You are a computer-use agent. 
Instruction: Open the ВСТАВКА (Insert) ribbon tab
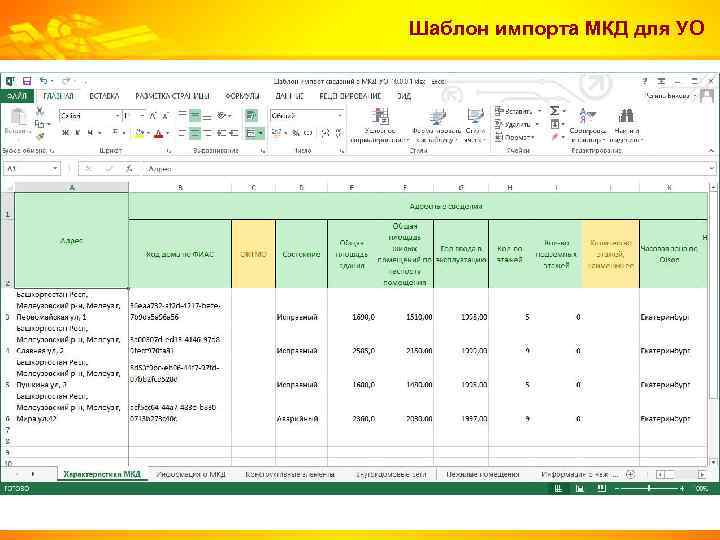click(104, 96)
